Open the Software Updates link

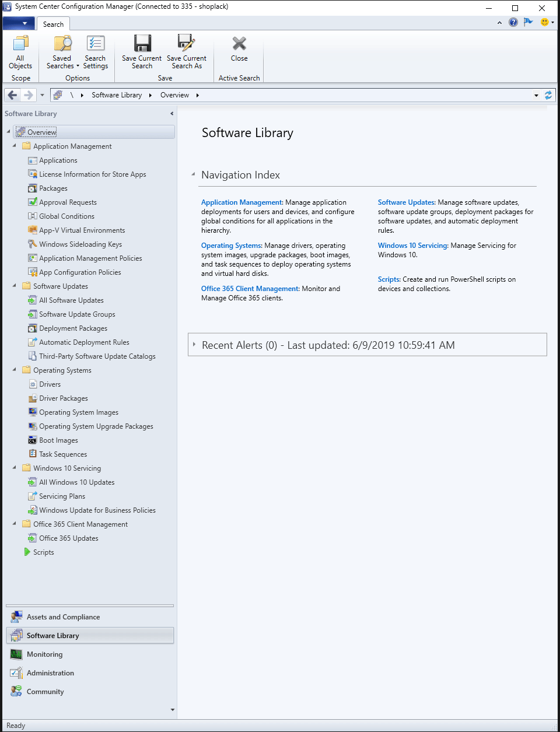(x=406, y=202)
